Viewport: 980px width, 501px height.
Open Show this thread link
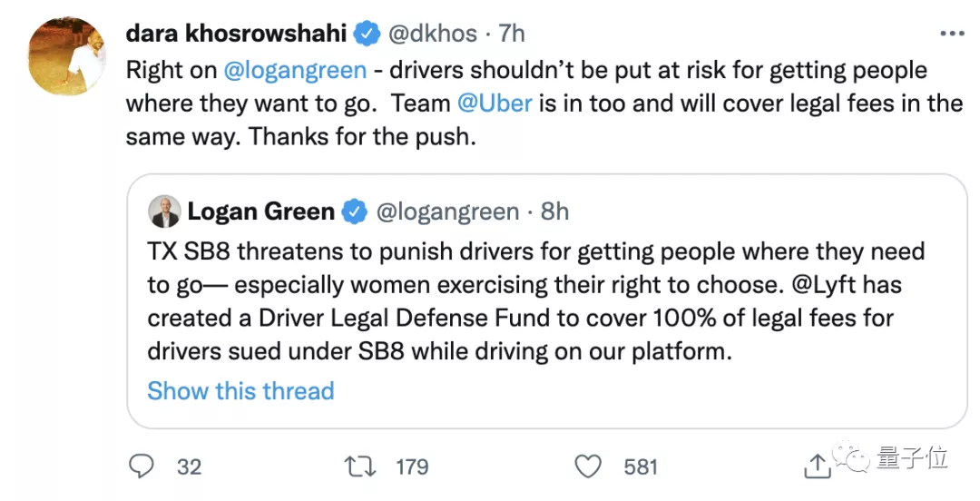pos(240,390)
